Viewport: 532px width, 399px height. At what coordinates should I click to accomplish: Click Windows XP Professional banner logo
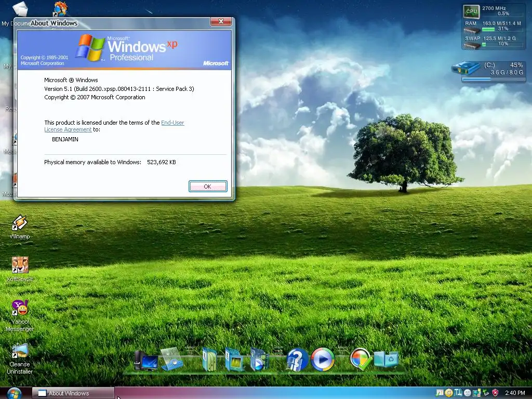tap(126, 48)
